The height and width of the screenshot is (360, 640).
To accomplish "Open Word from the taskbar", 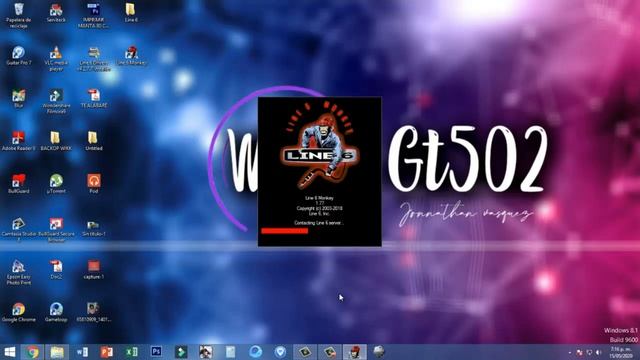I will coord(82,352).
